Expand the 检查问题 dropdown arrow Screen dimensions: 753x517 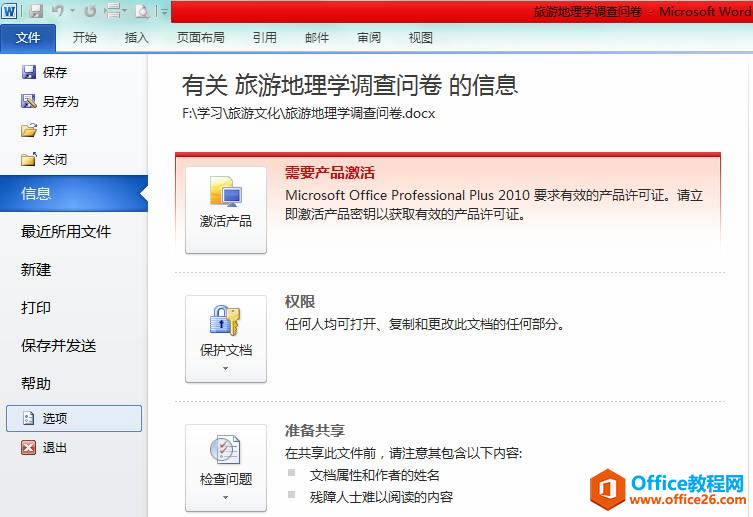(x=226, y=498)
